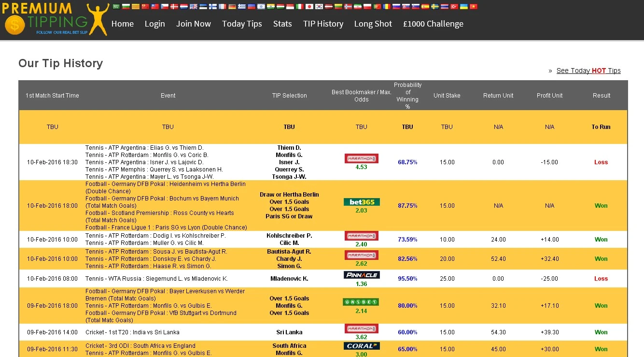This screenshot has width=644, height=357.
Task: Click the Israel flag icon
Action: click(x=261, y=7)
